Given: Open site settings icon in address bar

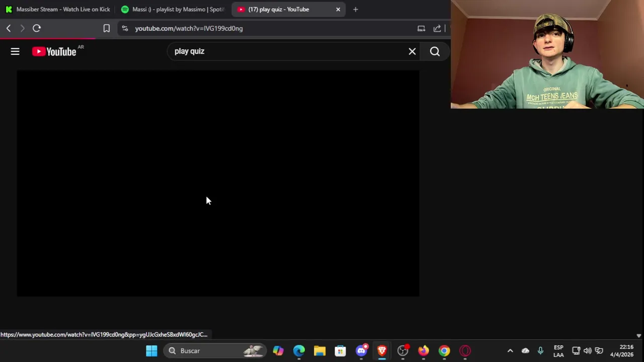Looking at the screenshot, I should coord(125,29).
